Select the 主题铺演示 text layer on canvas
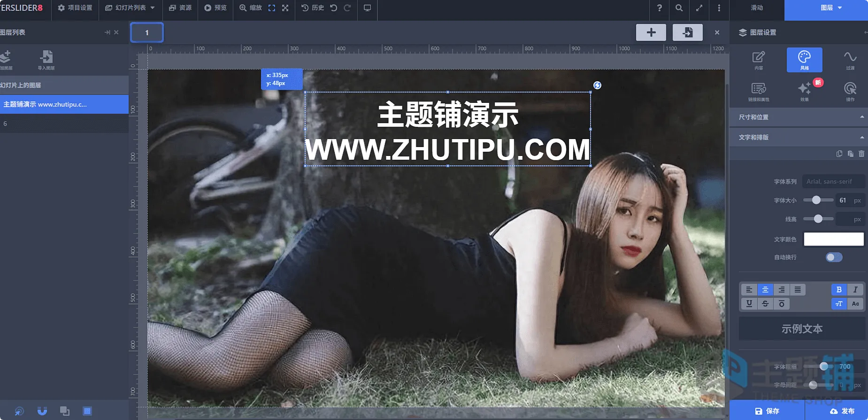Screen dimensions: 868x420 coord(448,129)
